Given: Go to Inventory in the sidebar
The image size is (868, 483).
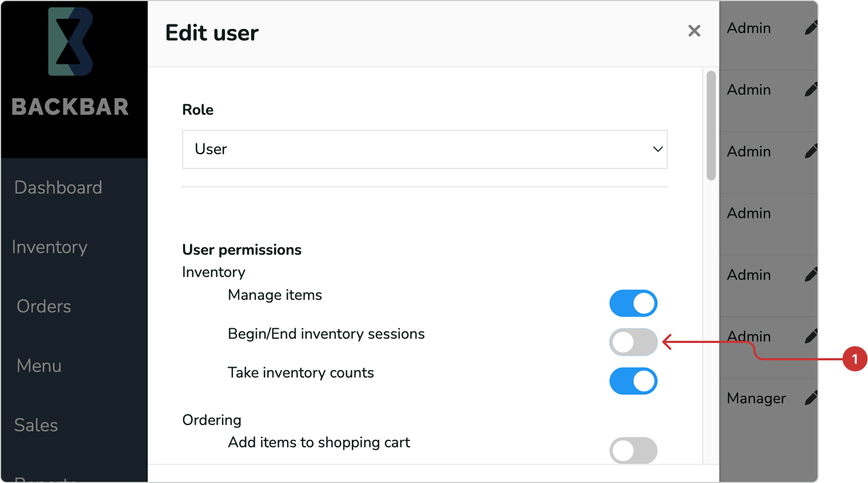Looking at the screenshot, I should point(49,247).
